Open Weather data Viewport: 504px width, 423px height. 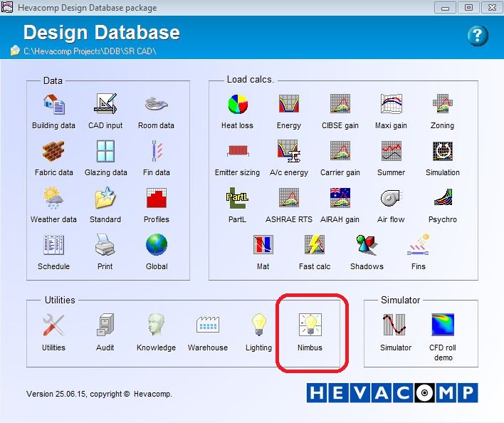point(53,198)
